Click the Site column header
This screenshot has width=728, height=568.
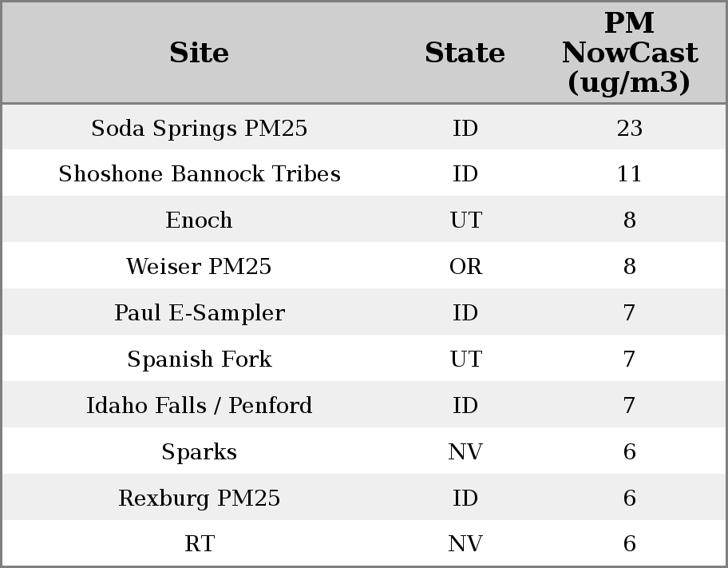coord(199,53)
